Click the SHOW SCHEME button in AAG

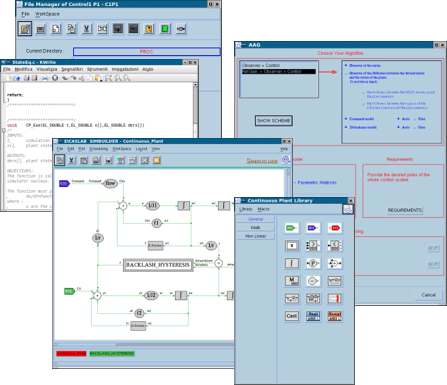point(274,120)
